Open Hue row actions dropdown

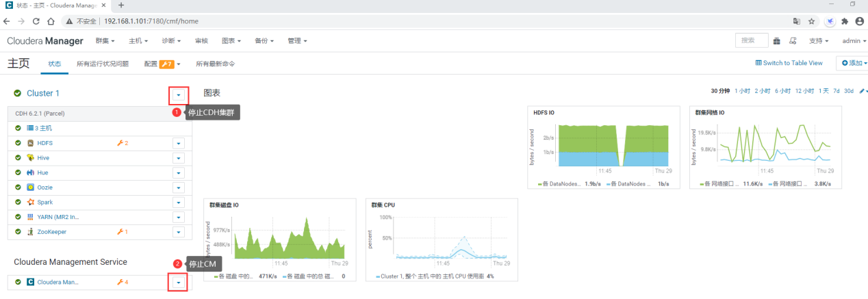(x=179, y=172)
